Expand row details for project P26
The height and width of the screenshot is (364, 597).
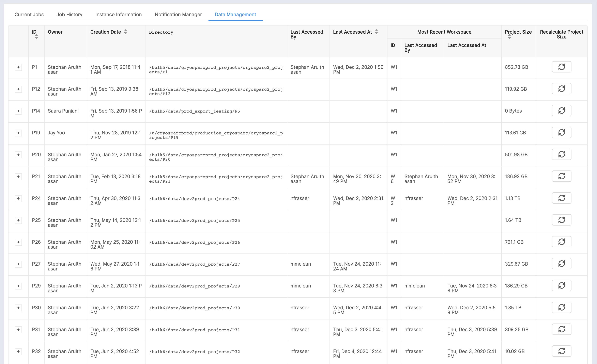(18, 242)
